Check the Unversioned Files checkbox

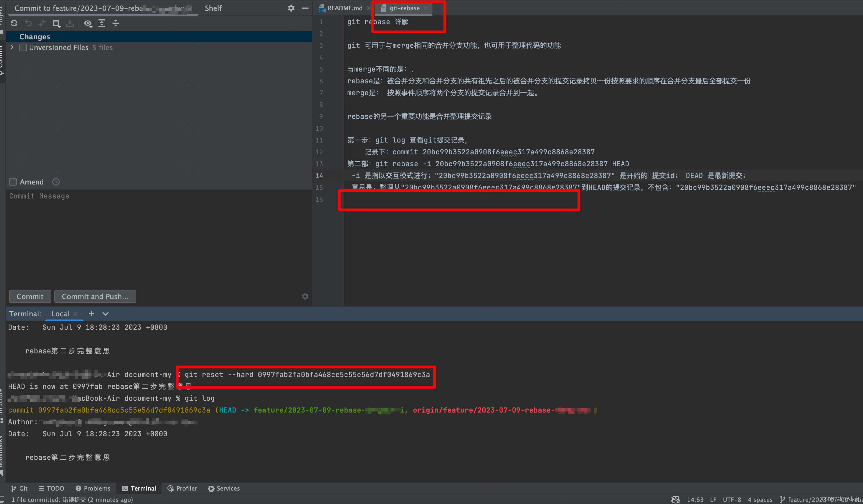pyautogui.click(x=23, y=48)
